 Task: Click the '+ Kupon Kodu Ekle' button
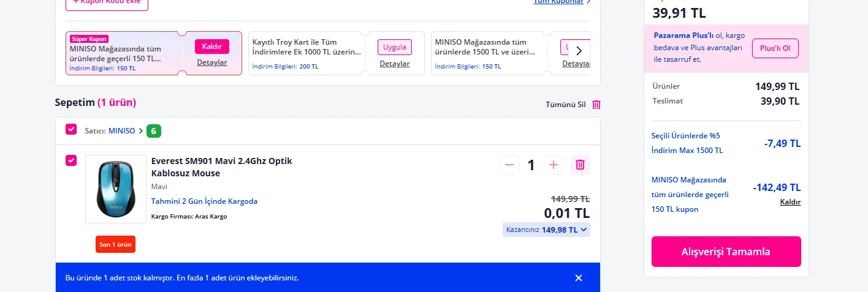[107, 3]
